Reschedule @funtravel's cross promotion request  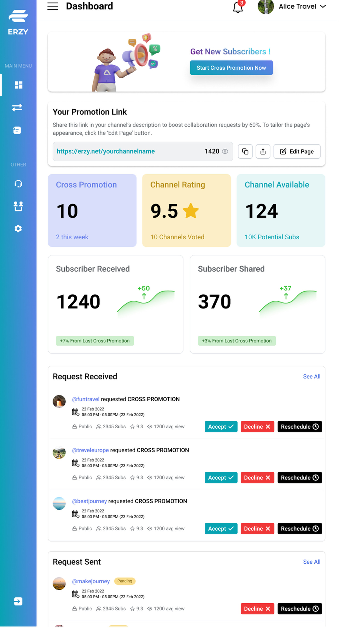(x=300, y=427)
